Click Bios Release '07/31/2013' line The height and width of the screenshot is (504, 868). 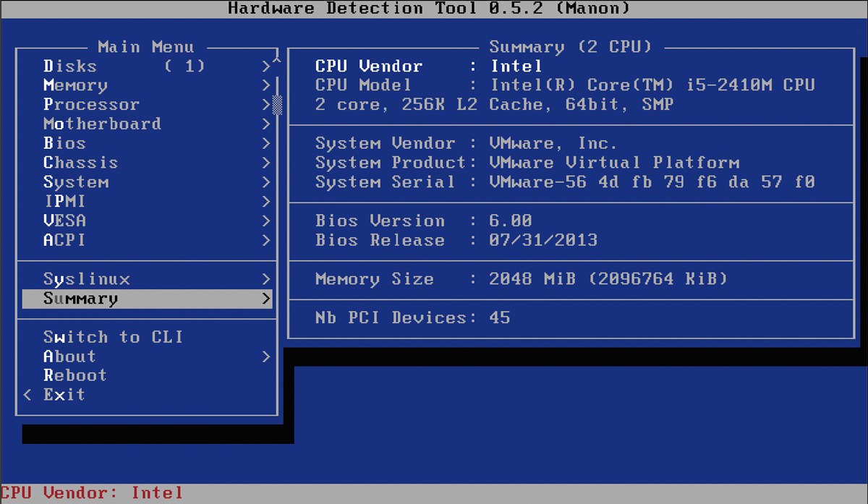click(x=456, y=241)
